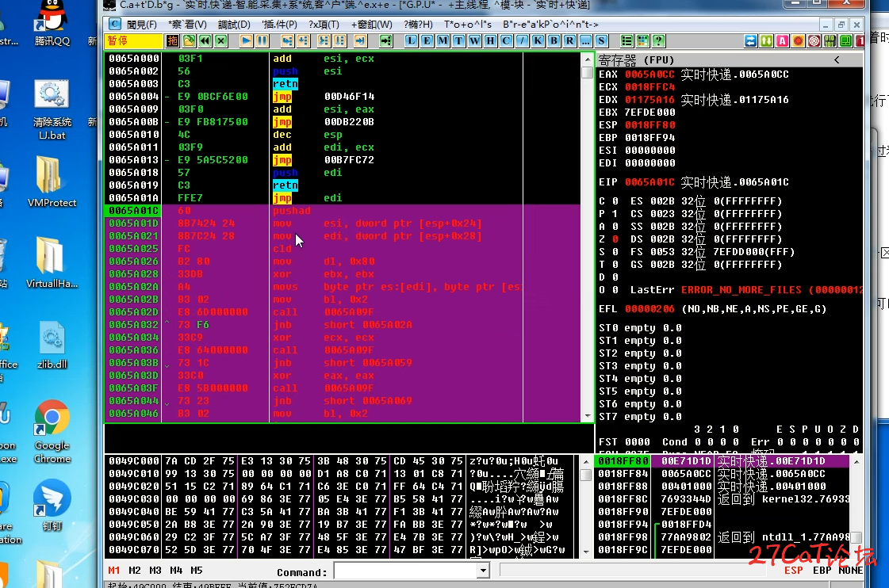Screen dimensions: 889x588
Task: Open the BreakPoint-> menu
Action: click(550, 25)
